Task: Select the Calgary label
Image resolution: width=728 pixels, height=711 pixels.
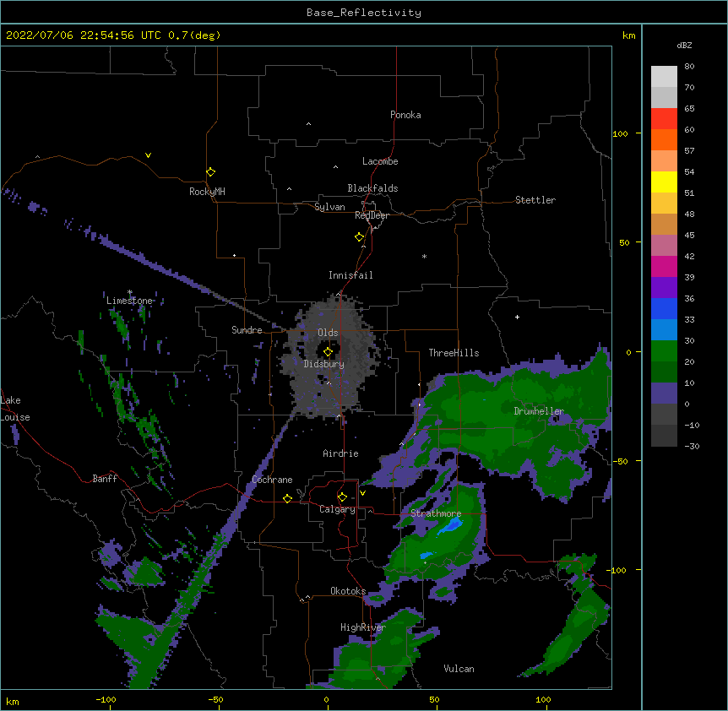Action: (x=337, y=509)
